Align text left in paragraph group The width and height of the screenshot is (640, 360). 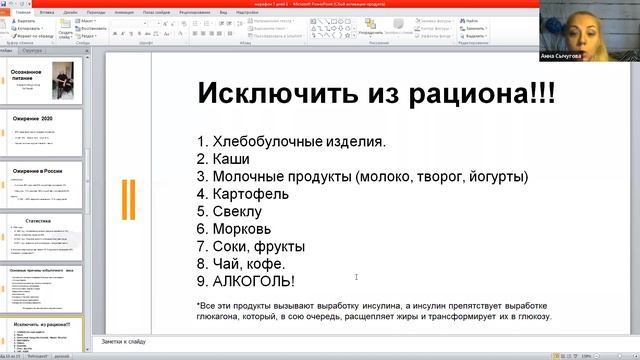(195, 33)
